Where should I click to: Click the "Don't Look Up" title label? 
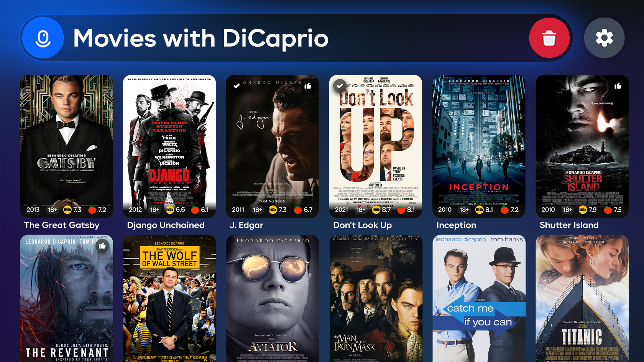point(362,225)
